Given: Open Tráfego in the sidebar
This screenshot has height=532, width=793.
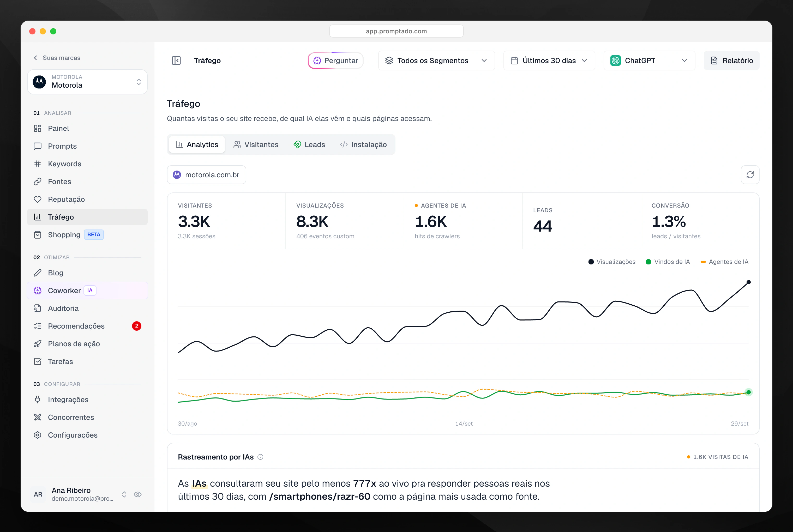Looking at the screenshot, I should [88, 217].
